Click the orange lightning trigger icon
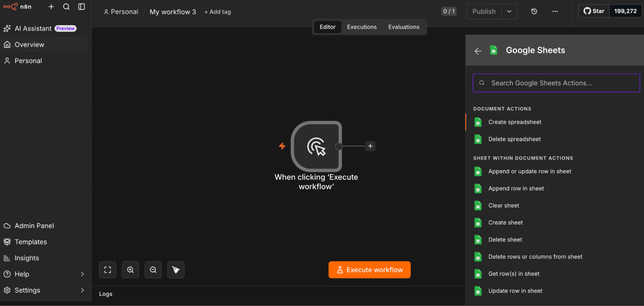Screen dimensions: 644x306 coord(282,146)
